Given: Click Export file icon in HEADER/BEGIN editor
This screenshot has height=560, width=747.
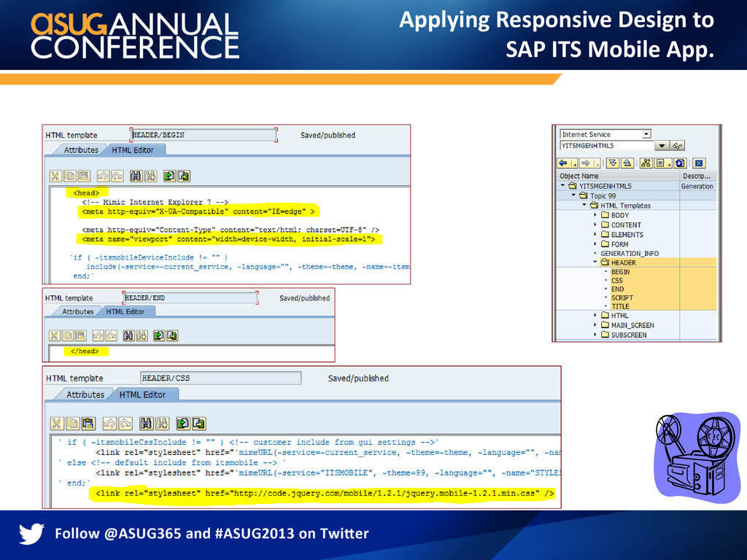Looking at the screenshot, I should (x=183, y=176).
